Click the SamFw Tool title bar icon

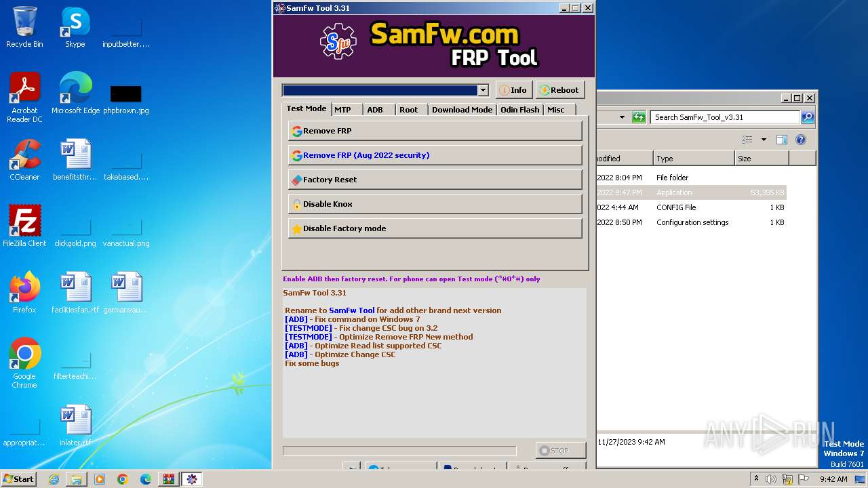(279, 8)
